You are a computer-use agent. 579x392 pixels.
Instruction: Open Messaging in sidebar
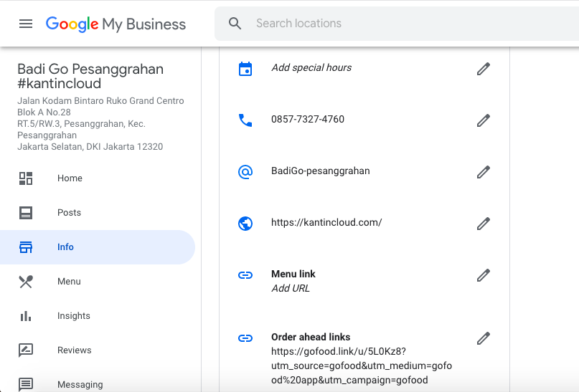point(80,385)
